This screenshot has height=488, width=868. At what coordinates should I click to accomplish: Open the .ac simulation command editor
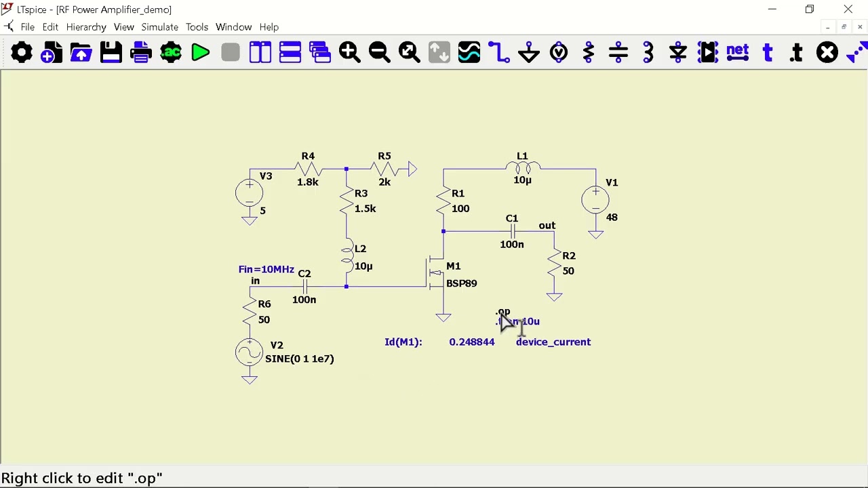pos(170,52)
